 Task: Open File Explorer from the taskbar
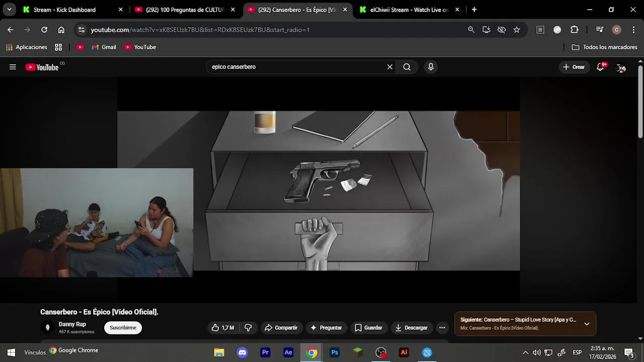[219, 352]
